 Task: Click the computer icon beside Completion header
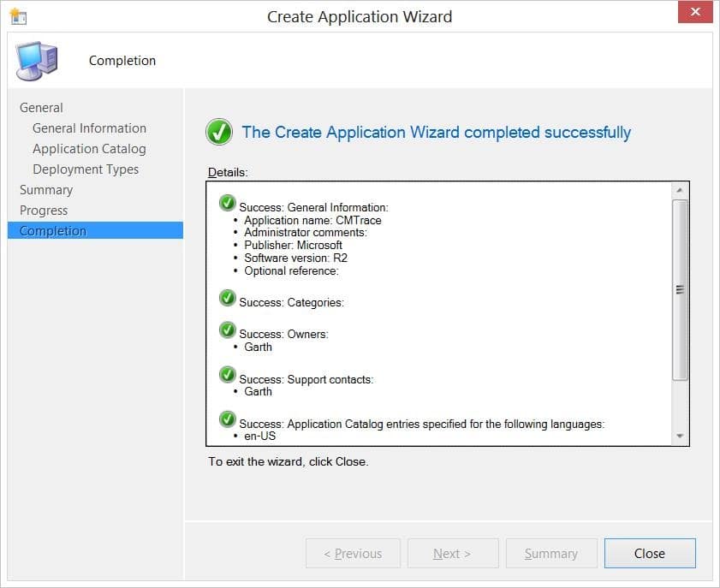[x=39, y=61]
